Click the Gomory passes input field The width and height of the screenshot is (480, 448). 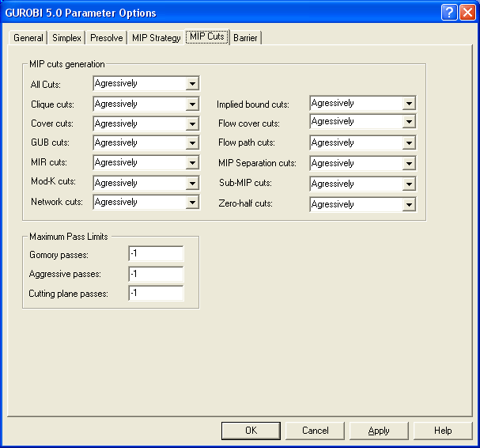pos(156,253)
